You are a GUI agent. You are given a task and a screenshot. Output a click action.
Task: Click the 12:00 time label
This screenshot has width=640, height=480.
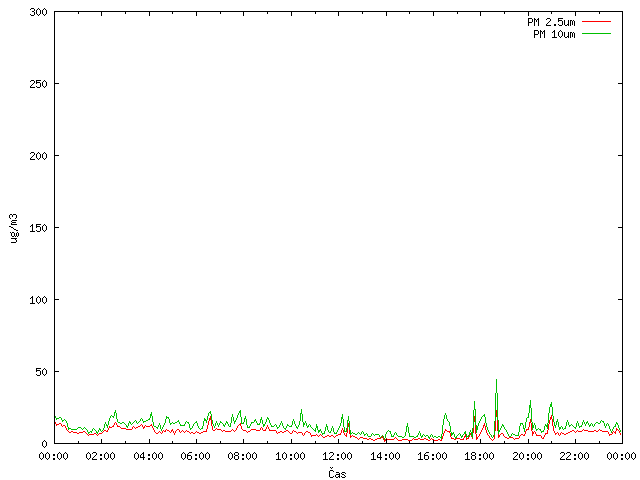coord(338,456)
